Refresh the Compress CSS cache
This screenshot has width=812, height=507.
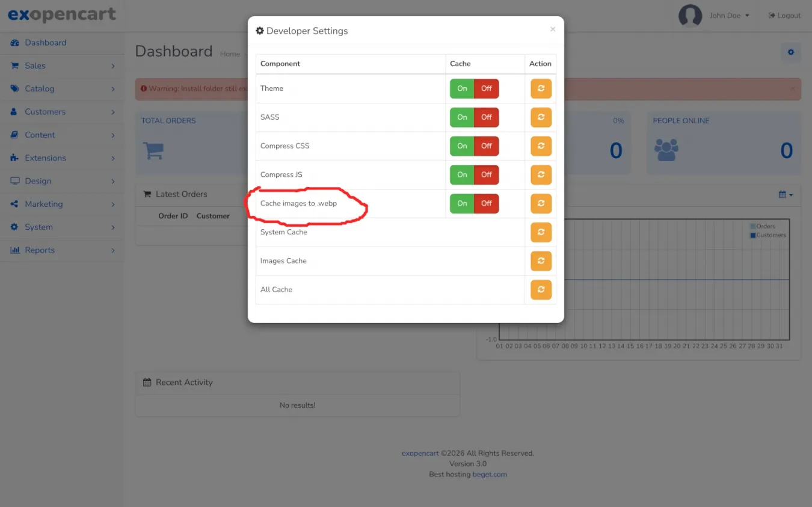pos(541,146)
